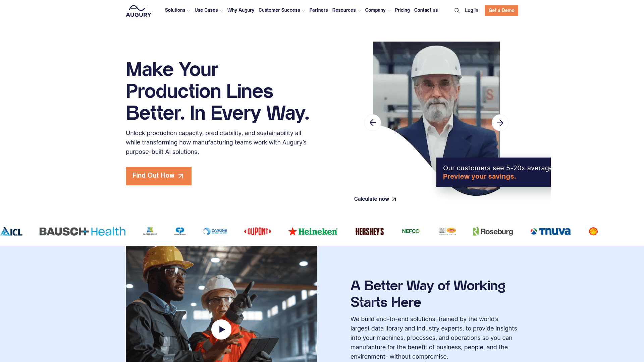Open the Why Augury page
This screenshot has height=362, width=644.
pyautogui.click(x=241, y=10)
